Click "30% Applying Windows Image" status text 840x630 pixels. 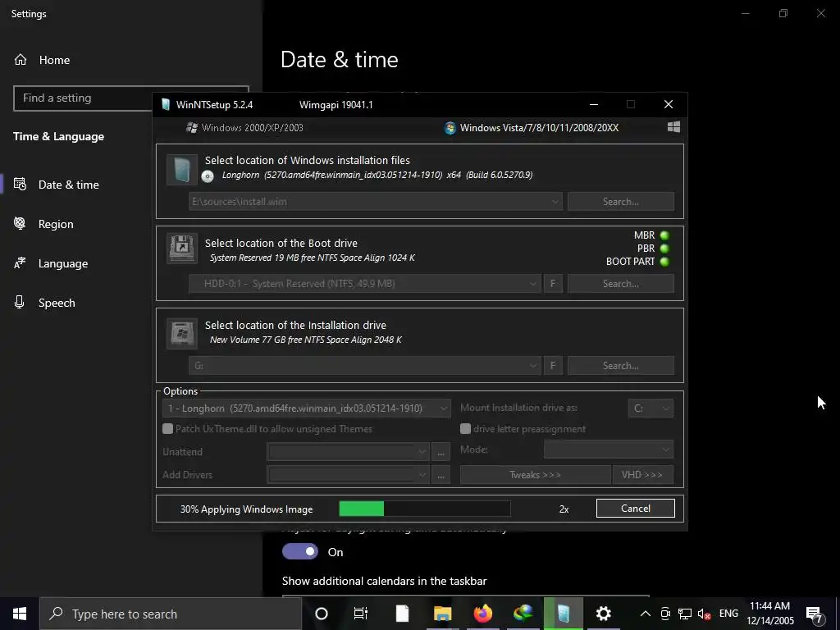(x=246, y=509)
